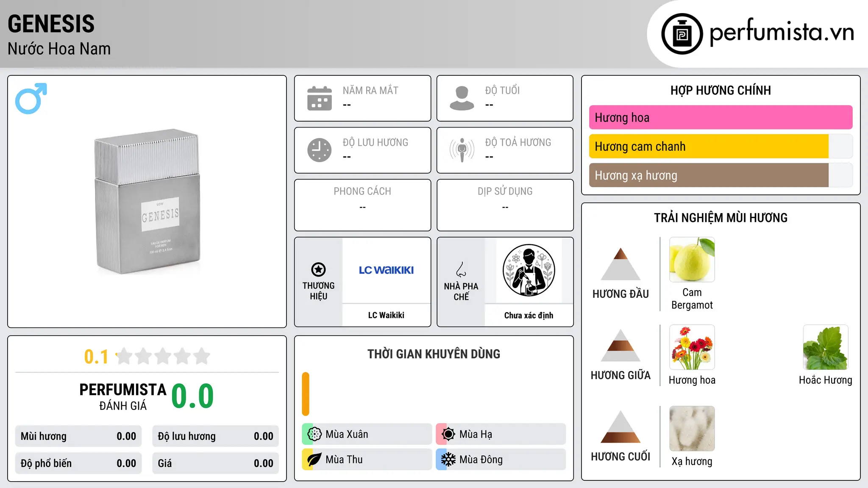Viewport: 868px width, 488px height.
Task: Select the Hương hoa flower note image
Action: [692, 347]
